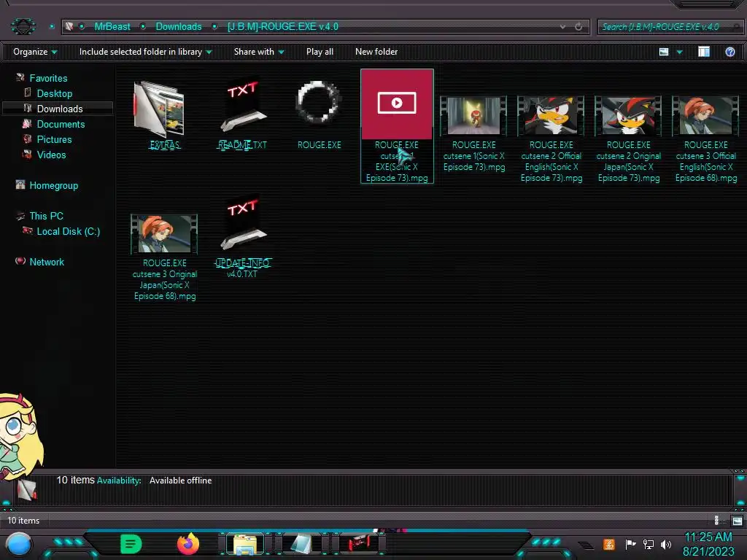Image resolution: width=747 pixels, height=560 pixels.
Task: Click the Local Disk drive icon
Action: tap(28, 230)
